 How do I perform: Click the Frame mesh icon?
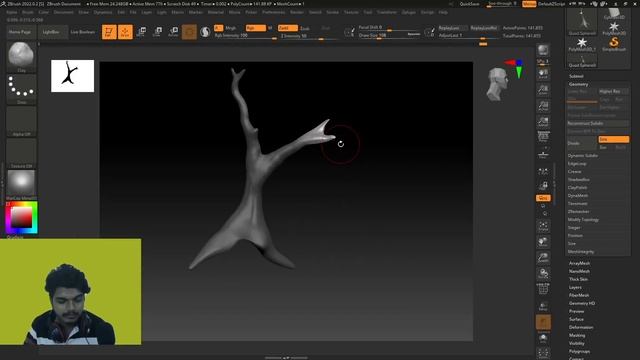point(543,226)
